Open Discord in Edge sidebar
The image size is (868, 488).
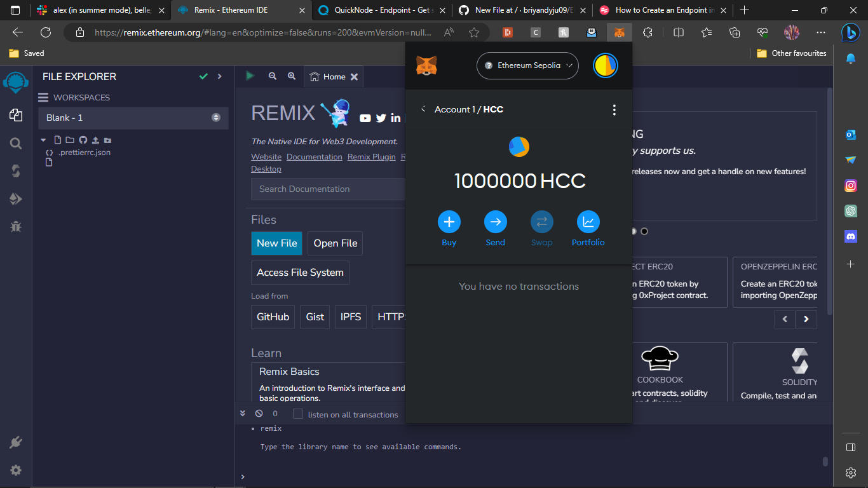[x=851, y=236]
